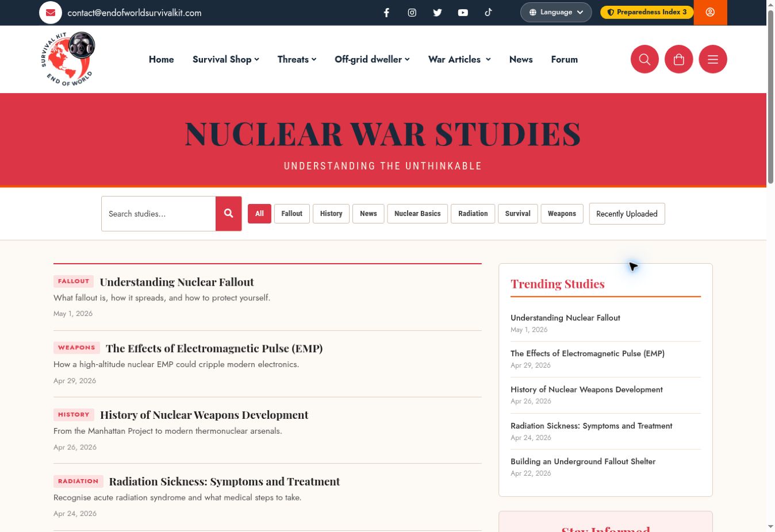Screen dimensions: 775x532
Task: Expand the Off-grid dweller menu
Action: click(x=372, y=59)
